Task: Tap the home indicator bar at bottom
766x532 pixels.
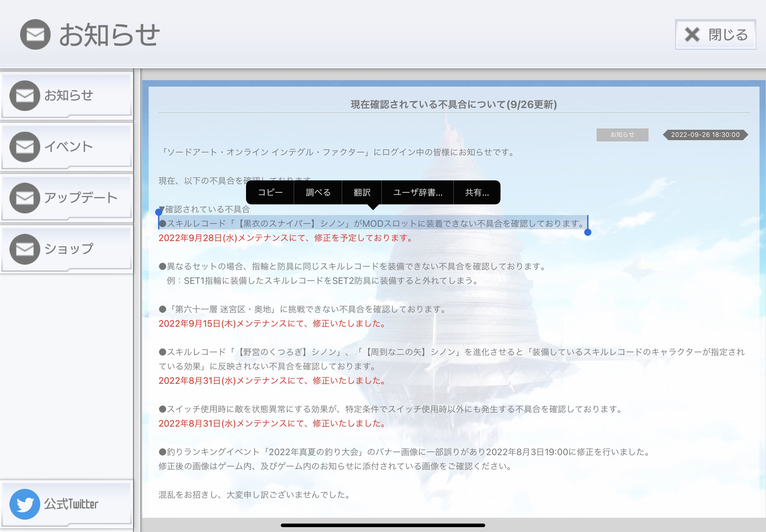Action: (x=383, y=525)
